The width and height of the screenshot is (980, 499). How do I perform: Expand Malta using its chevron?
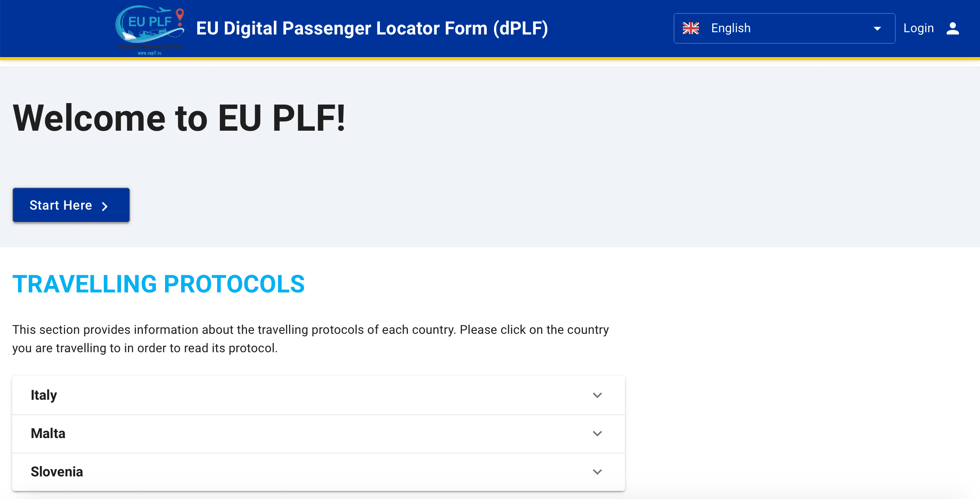[x=597, y=433]
